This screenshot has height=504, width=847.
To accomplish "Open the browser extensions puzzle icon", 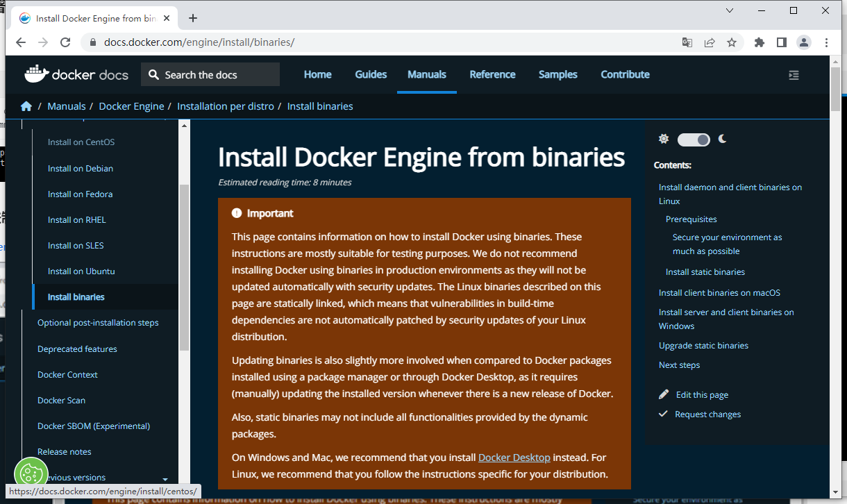I will [x=760, y=42].
